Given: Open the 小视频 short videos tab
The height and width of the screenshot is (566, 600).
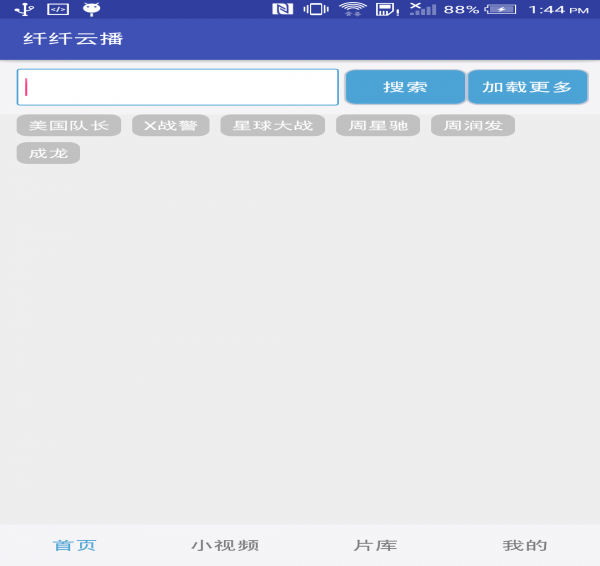Looking at the screenshot, I should pyautogui.click(x=225, y=545).
